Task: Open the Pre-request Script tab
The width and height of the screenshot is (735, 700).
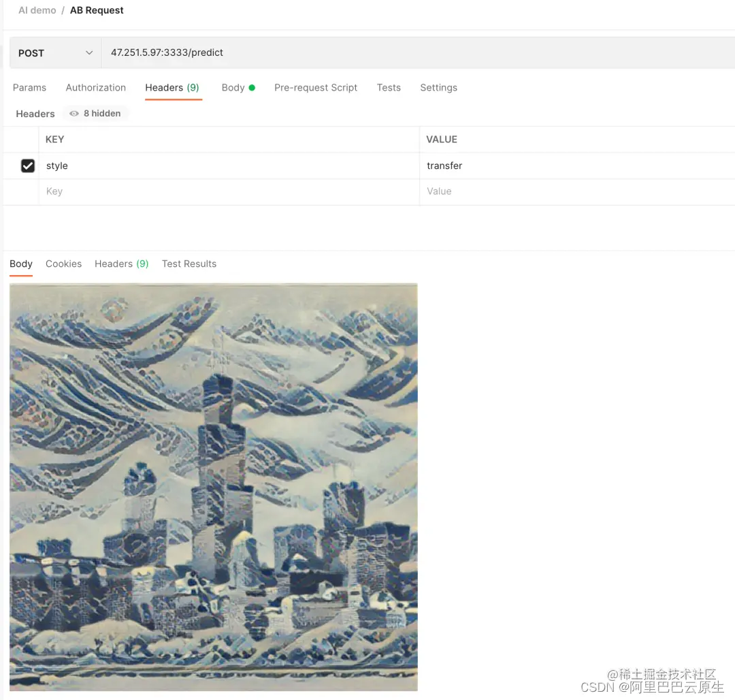Action: pyautogui.click(x=316, y=87)
